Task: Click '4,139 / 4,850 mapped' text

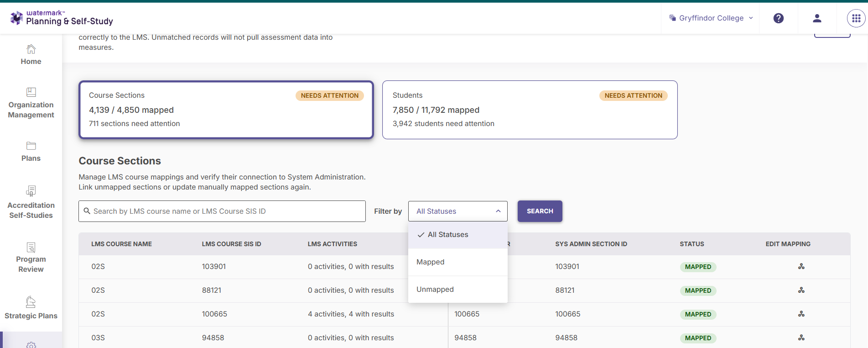Action: tap(131, 110)
